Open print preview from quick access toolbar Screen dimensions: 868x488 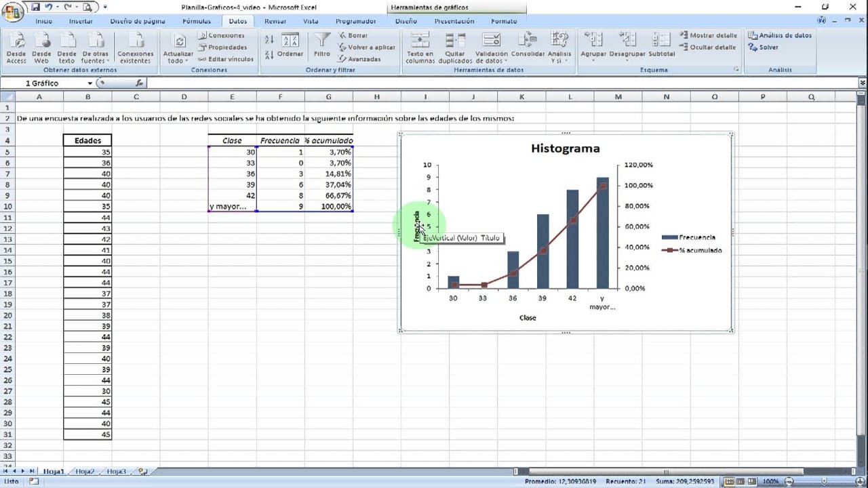[x=87, y=7]
